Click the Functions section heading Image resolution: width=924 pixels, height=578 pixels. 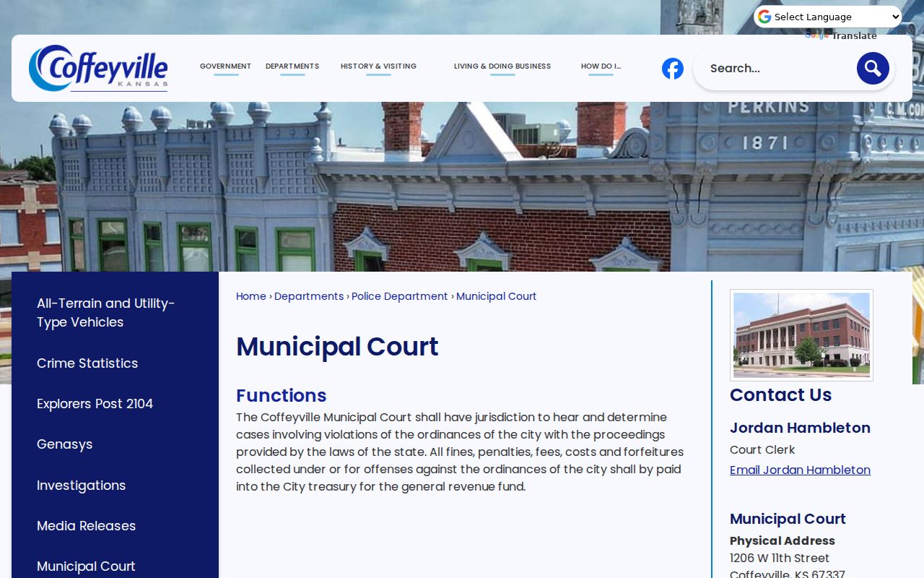(x=282, y=395)
